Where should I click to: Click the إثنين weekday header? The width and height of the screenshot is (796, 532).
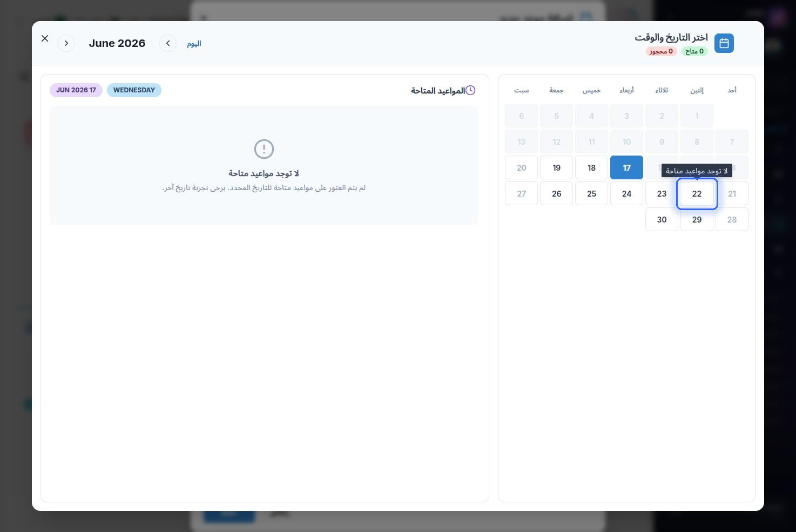pos(697,90)
